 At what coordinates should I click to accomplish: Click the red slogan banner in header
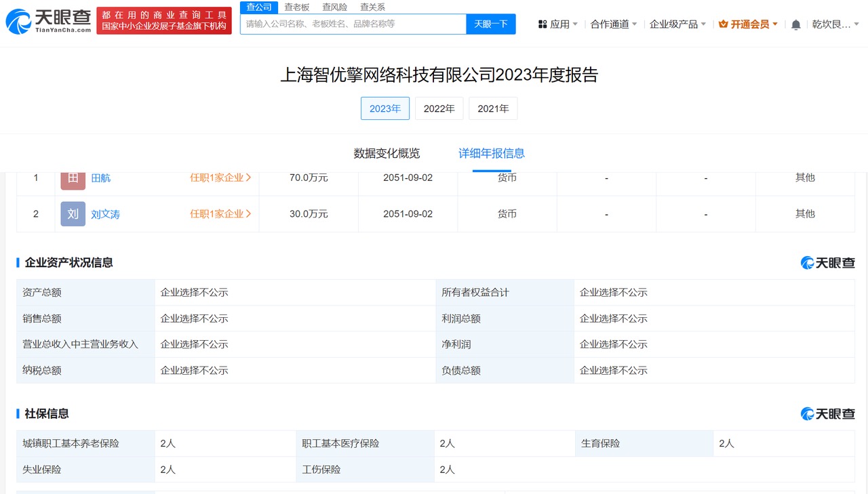164,21
